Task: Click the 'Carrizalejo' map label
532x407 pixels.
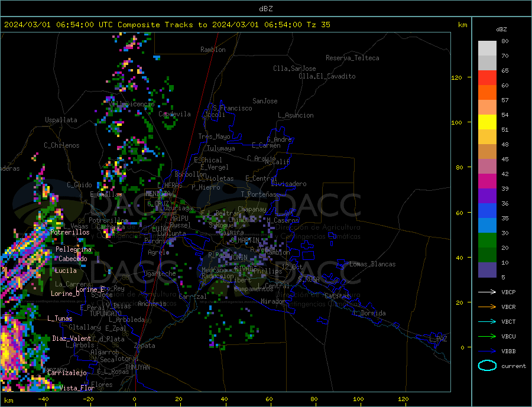Action: coord(67,373)
